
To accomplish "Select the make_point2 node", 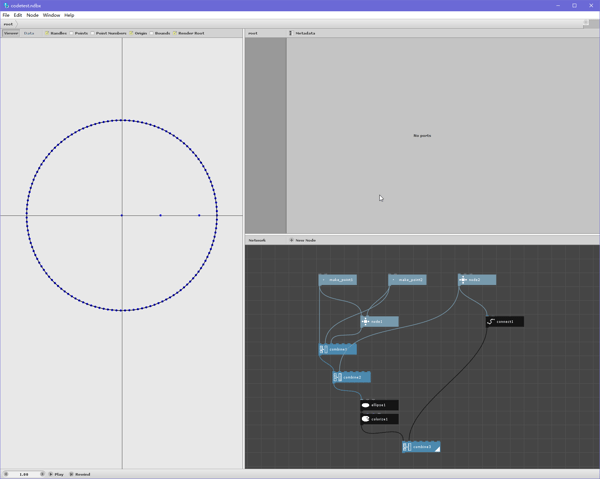I will (x=407, y=280).
